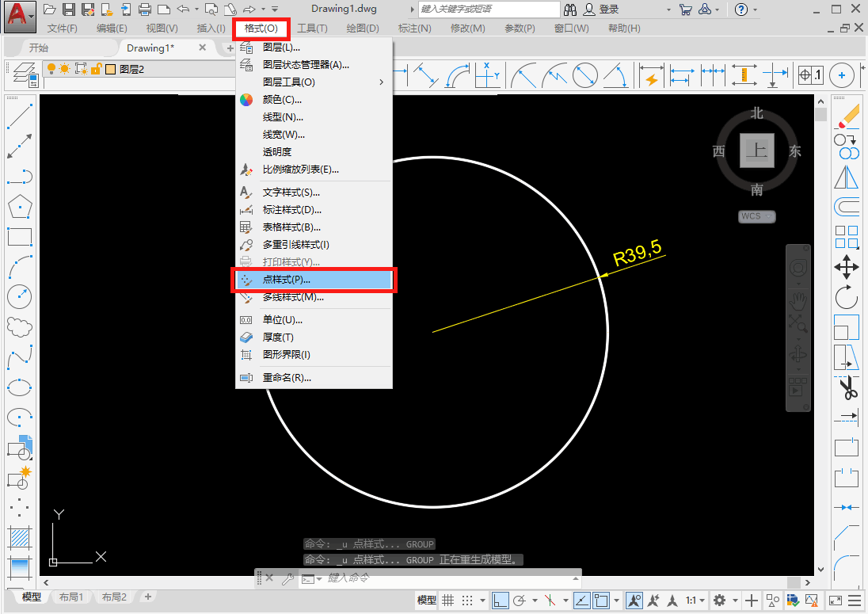Click the Trim scissors tool
The width and height of the screenshot is (868, 614).
pyautogui.click(x=847, y=388)
